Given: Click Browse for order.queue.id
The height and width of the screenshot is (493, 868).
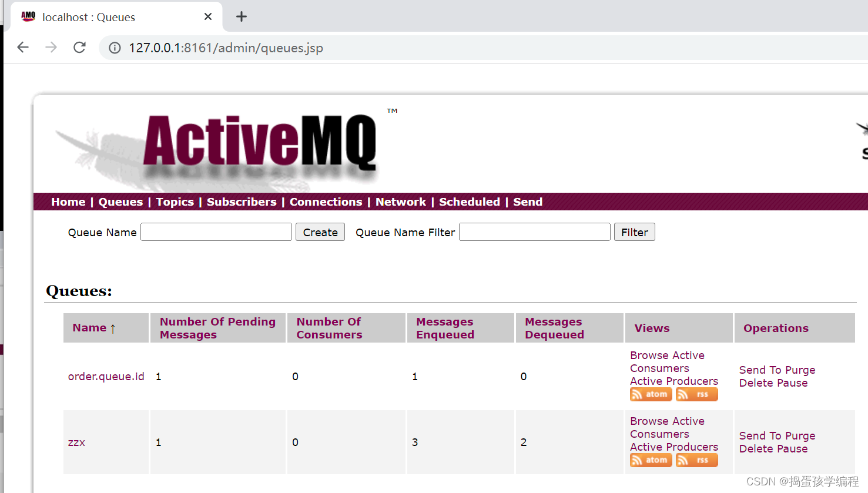Looking at the screenshot, I should 648,356.
